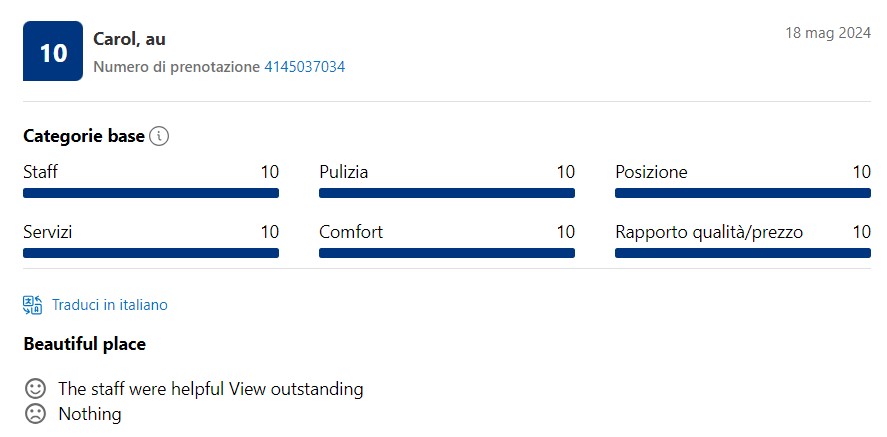The width and height of the screenshot is (887, 437).
Task: Click the Pulizia rating bar
Action: click(x=447, y=193)
